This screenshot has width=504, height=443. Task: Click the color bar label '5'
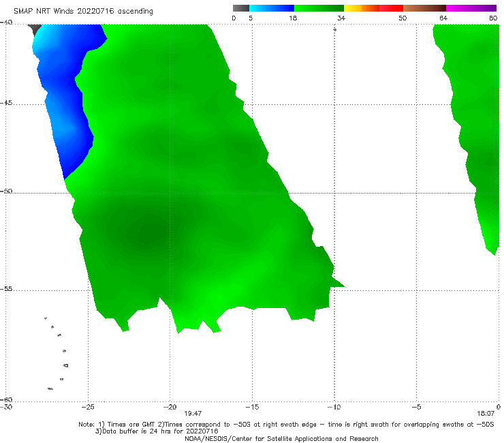(251, 18)
